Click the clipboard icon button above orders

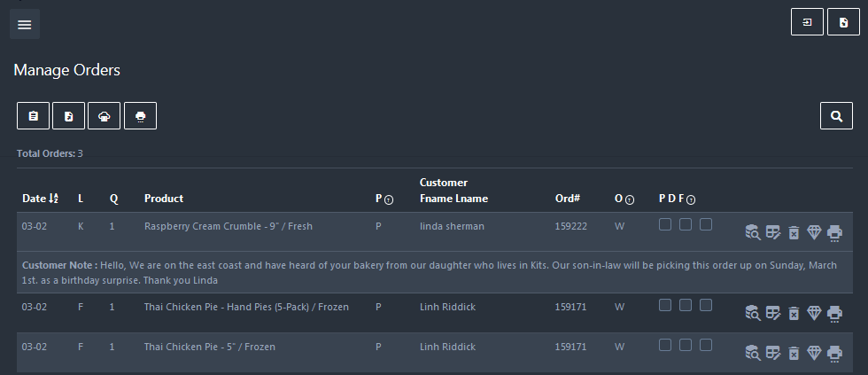[34, 116]
